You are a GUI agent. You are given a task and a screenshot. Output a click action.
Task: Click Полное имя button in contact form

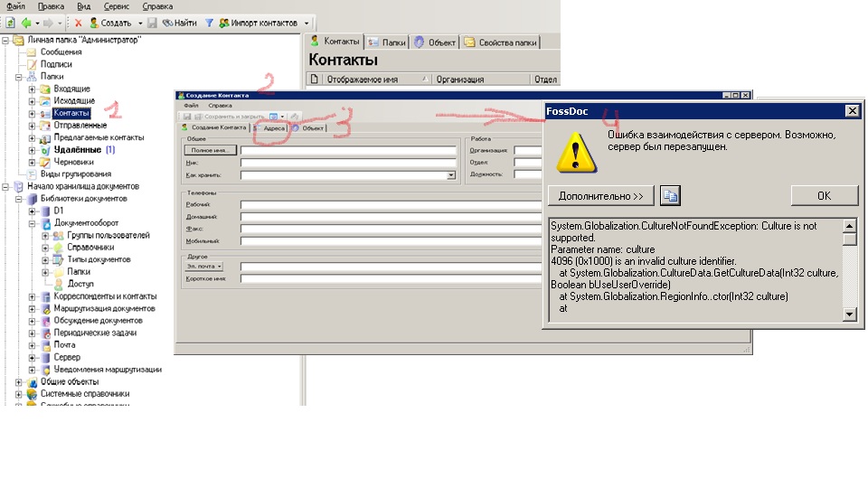click(x=211, y=150)
